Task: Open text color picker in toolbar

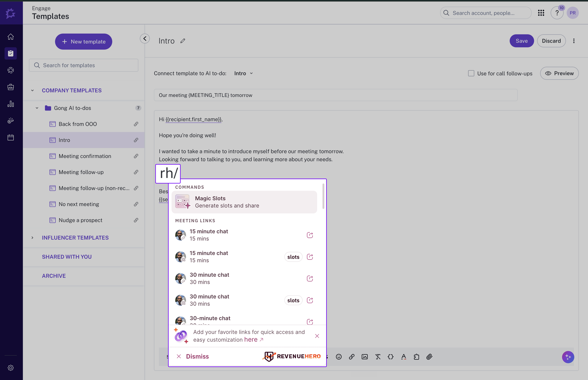Action: [x=403, y=357]
